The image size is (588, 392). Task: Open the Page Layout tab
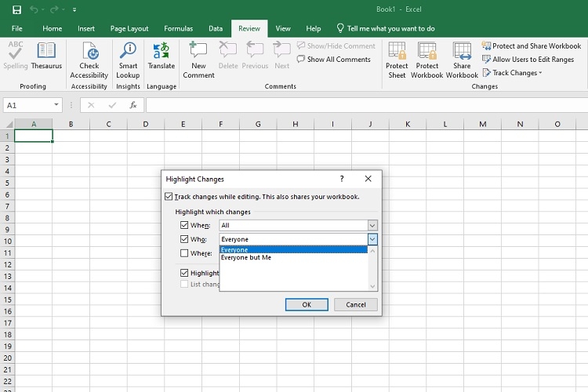(x=129, y=28)
